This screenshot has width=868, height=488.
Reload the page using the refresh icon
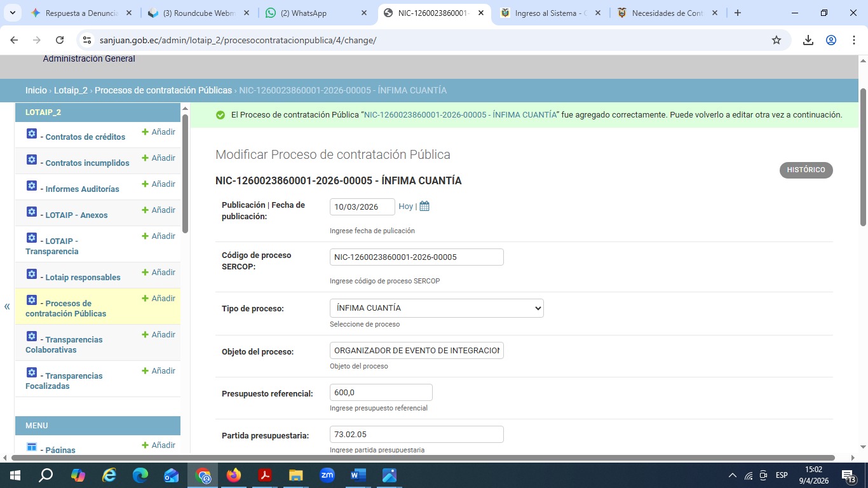point(60,40)
